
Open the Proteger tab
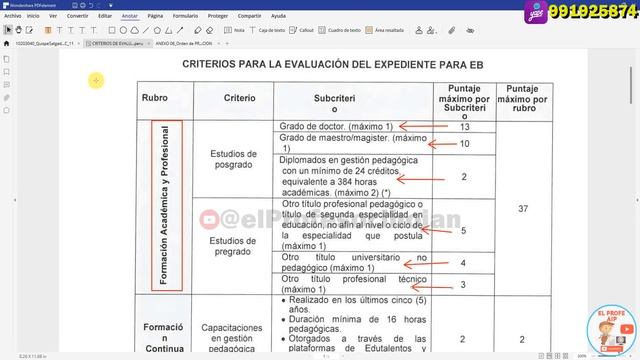[x=218, y=16]
